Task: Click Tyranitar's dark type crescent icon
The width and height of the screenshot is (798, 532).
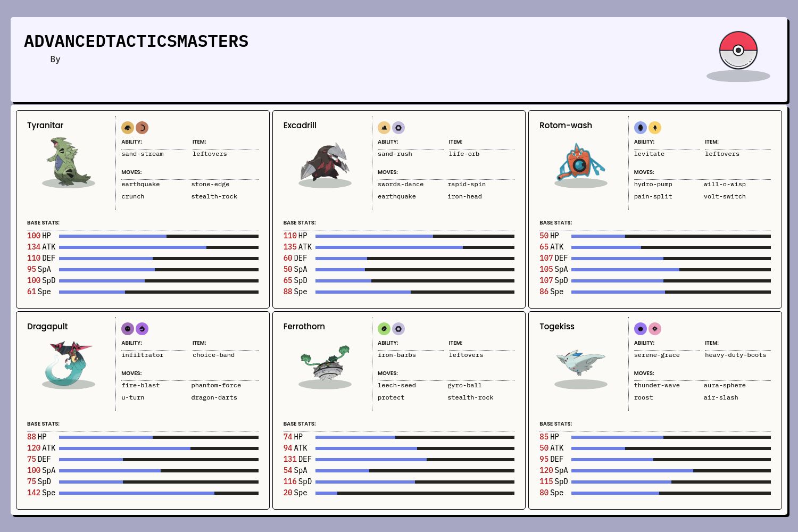Action: click(x=142, y=128)
